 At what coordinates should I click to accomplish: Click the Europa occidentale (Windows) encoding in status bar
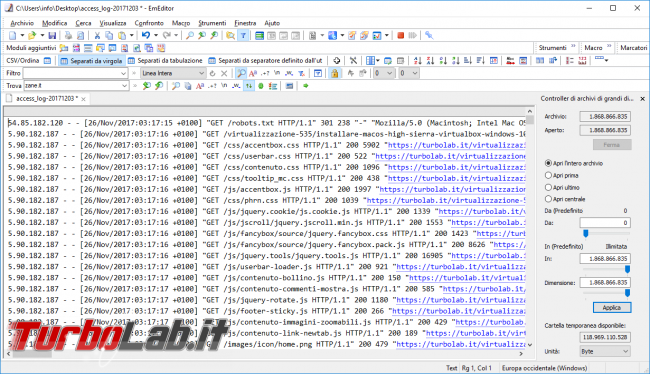pyautogui.click(x=544, y=368)
